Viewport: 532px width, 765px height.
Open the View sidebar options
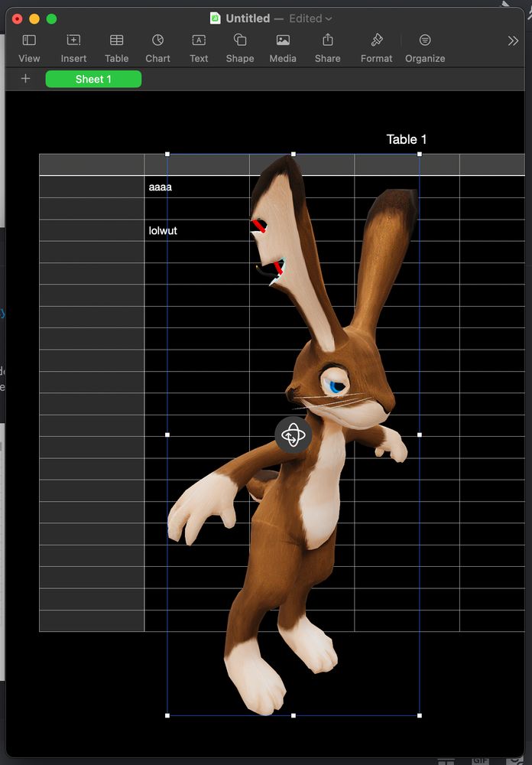(x=29, y=48)
